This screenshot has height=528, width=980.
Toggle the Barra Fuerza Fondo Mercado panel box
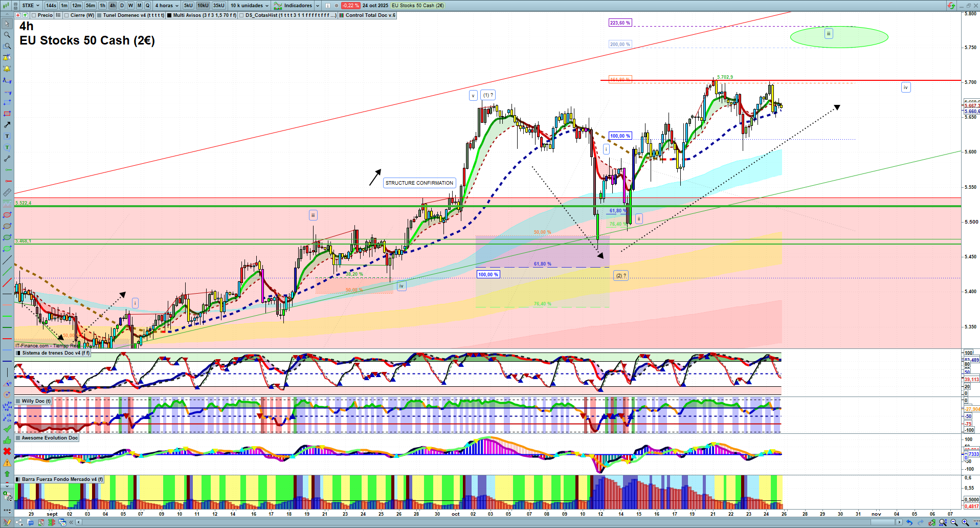click(18, 479)
